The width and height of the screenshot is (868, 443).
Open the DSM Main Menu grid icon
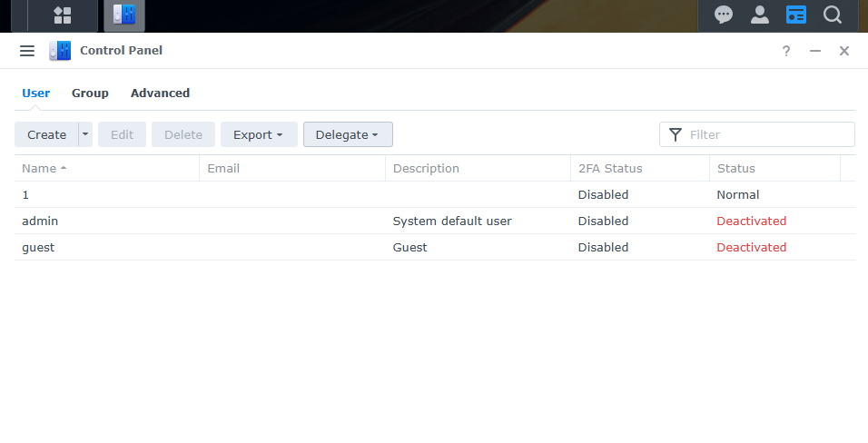pos(63,15)
